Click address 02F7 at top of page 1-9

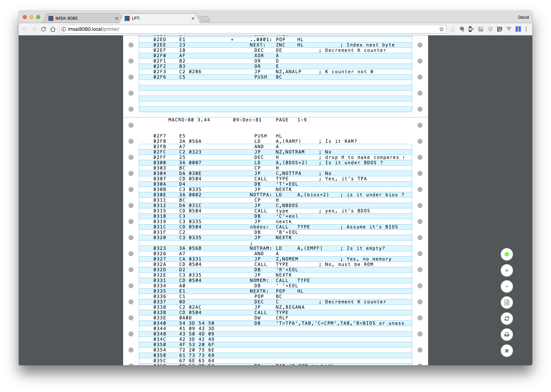pos(160,136)
